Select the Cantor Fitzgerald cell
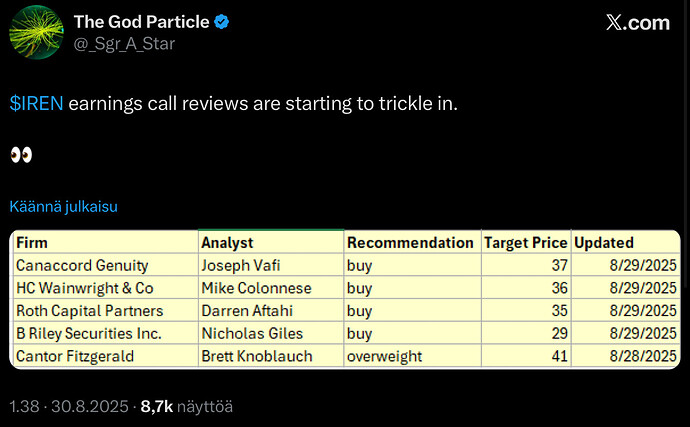The image size is (690, 427). pyautogui.click(x=76, y=356)
